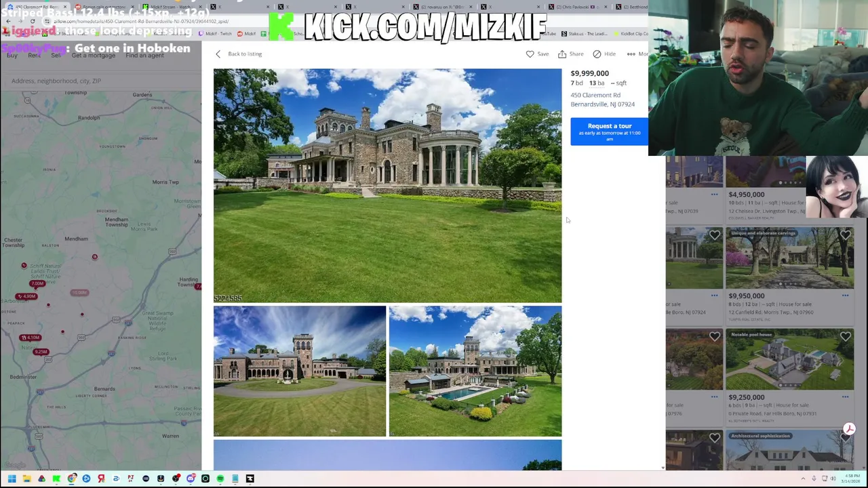Click the Back to listing link

(245, 54)
